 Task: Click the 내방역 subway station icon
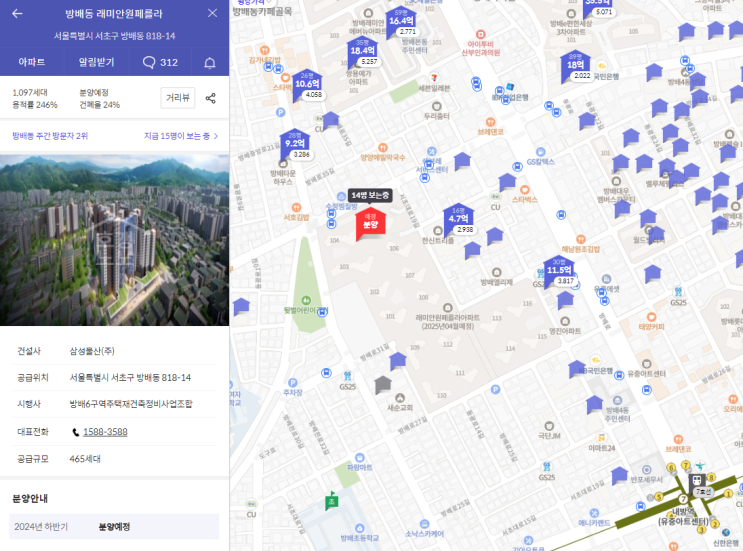pos(697,481)
